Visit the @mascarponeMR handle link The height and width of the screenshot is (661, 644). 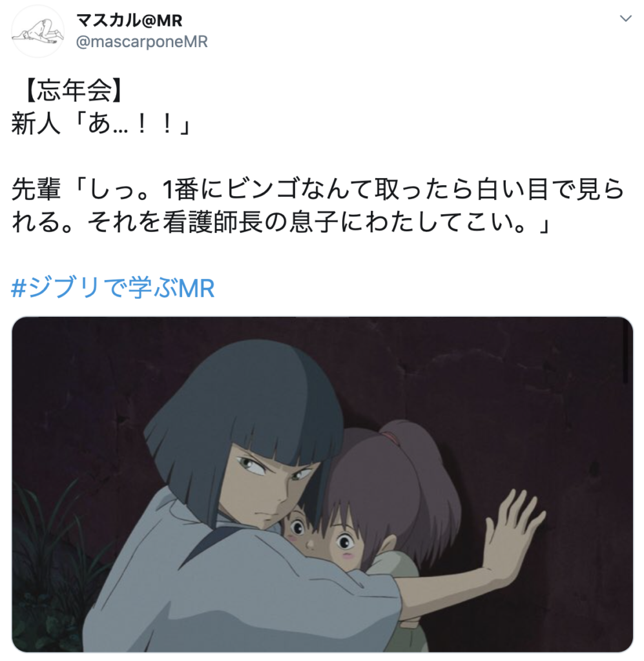pyautogui.click(x=141, y=42)
